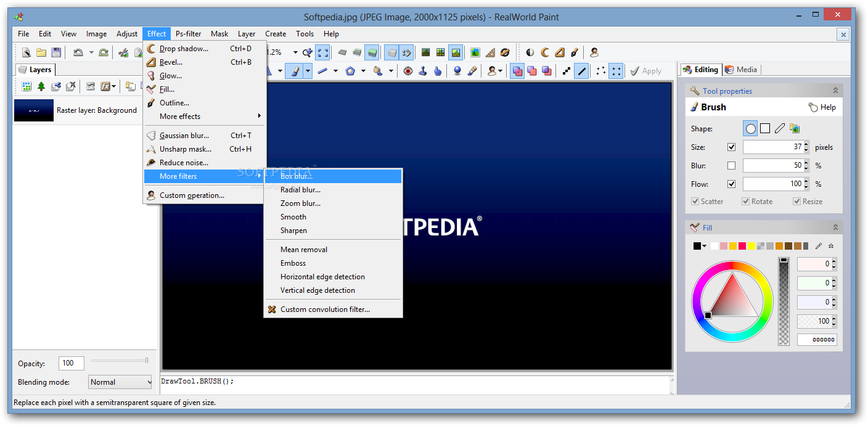The image size is (868, 426).
Task: Collapse the Fill panel
Action: [836, 227]
